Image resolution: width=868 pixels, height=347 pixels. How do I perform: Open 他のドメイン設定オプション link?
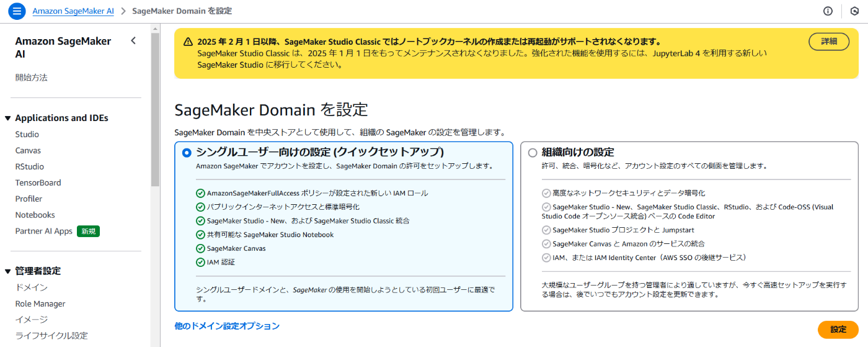227,326
